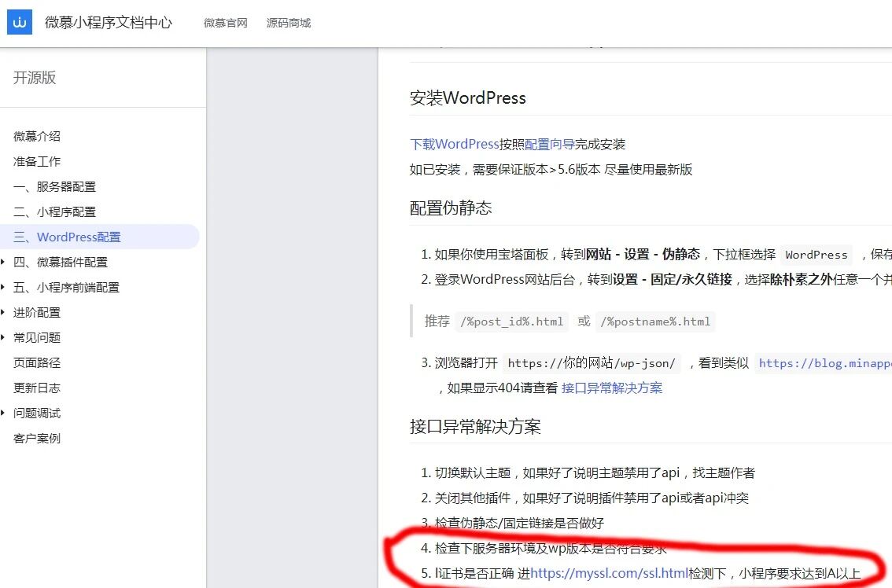Open 微慕官网 in the top navigation
Viewport: 892px width, 588px height.
[x=226, y=23]
